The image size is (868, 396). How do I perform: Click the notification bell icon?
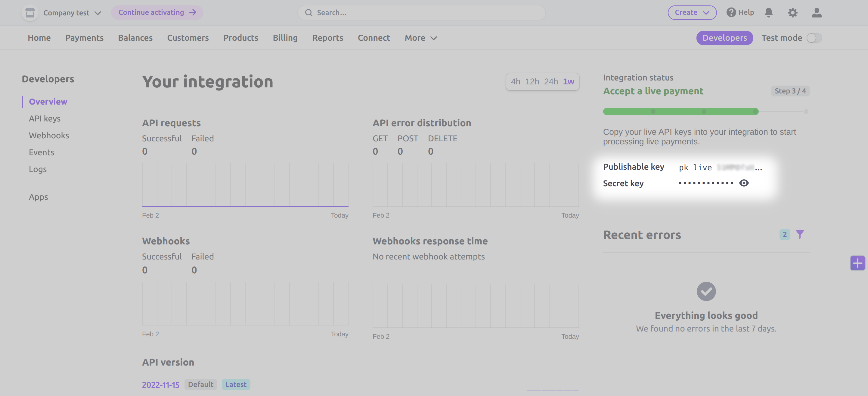coord(770,12)
